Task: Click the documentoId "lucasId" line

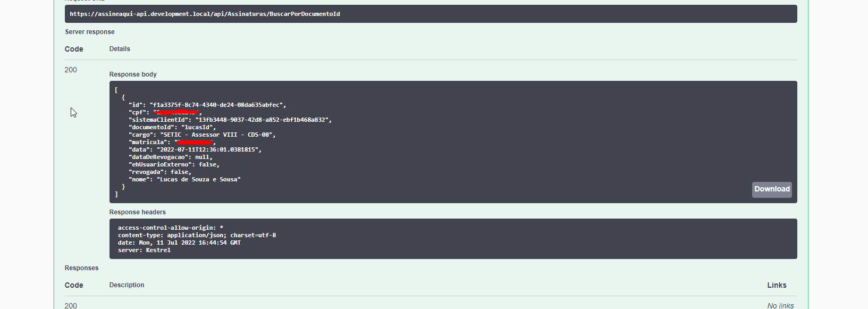Action: [172, 128]
